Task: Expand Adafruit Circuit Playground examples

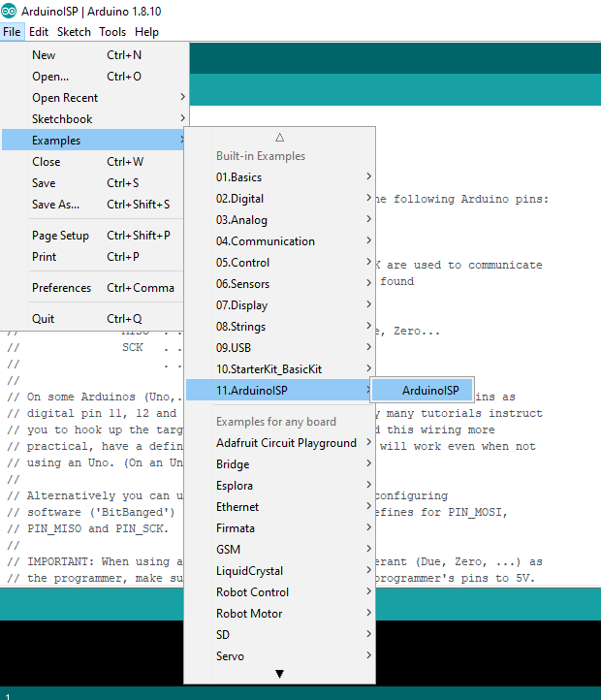Action: (x=279, y=443)
